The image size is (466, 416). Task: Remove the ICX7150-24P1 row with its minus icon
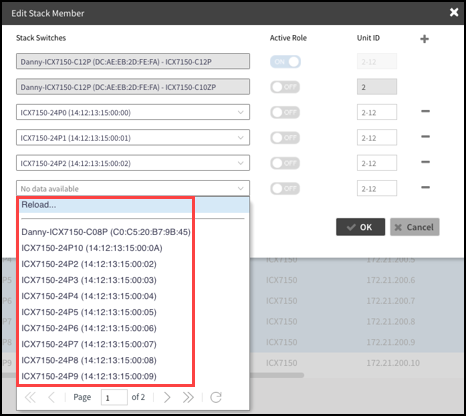(x=425, y=136)
